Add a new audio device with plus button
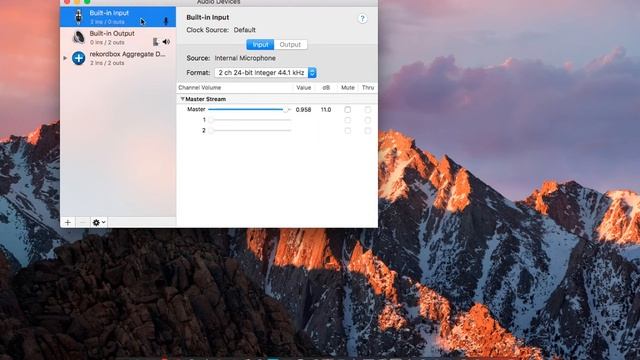The image size is (640, 360). (68, 222)
